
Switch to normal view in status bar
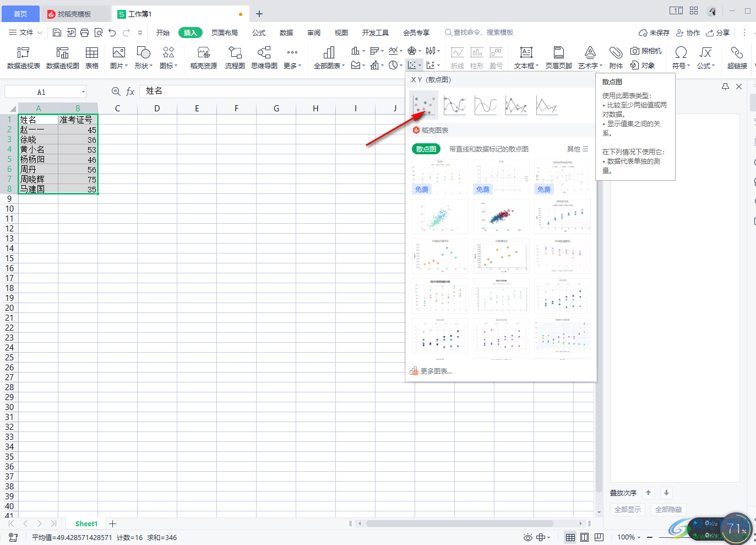click(x=570, y=537)
